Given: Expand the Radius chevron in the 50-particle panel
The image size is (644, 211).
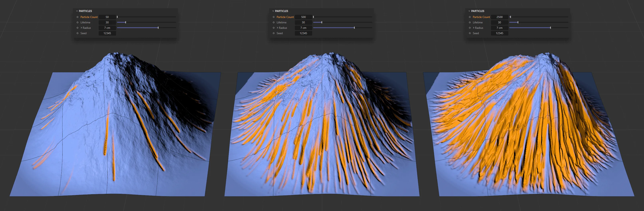Looking at the screenshot, I should [x=81, y=28].
